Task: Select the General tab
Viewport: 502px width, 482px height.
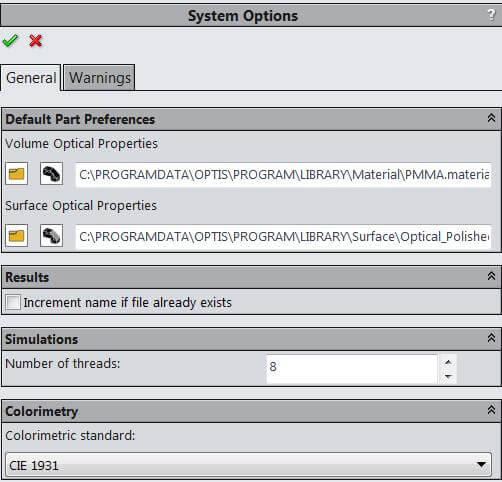Action: tap(31, 78)
